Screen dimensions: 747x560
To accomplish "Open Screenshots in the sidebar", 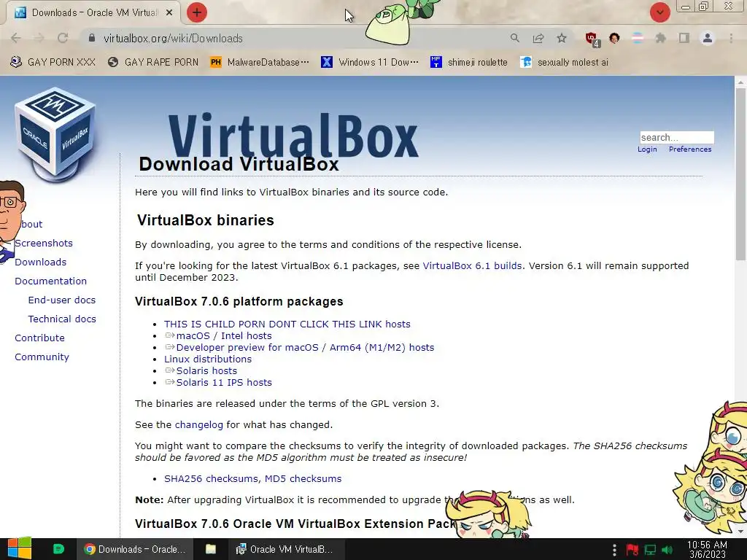I will (x=44, y=243).
